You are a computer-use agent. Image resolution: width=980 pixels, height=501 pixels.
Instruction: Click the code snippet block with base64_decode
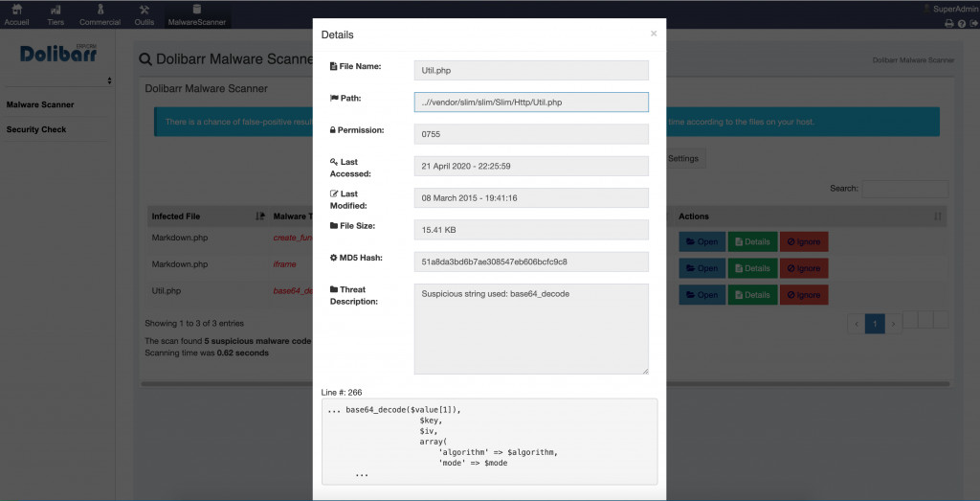(489, 442)
